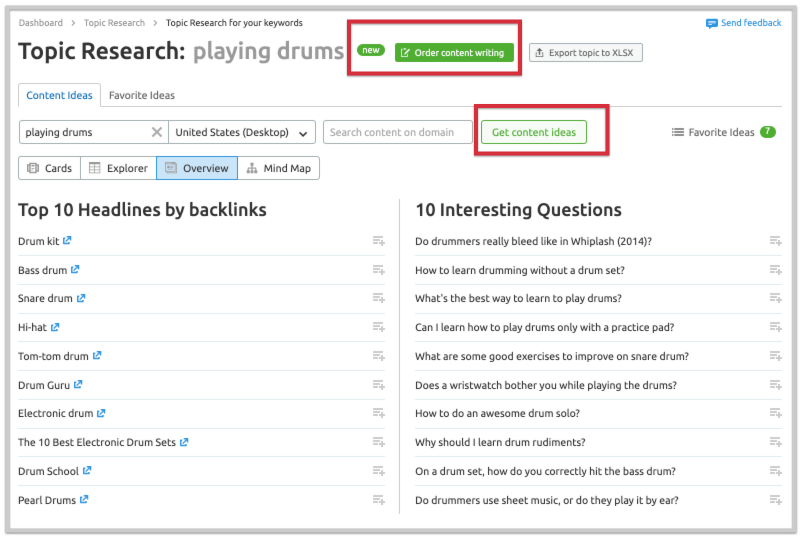
Task: Add Drum School headline to favorites
Action: 378,471
